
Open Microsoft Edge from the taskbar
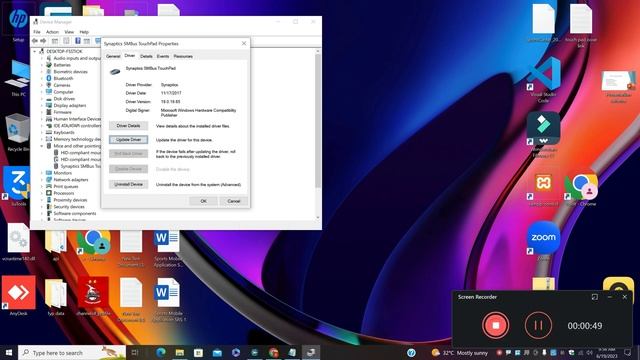click(160, 352)
